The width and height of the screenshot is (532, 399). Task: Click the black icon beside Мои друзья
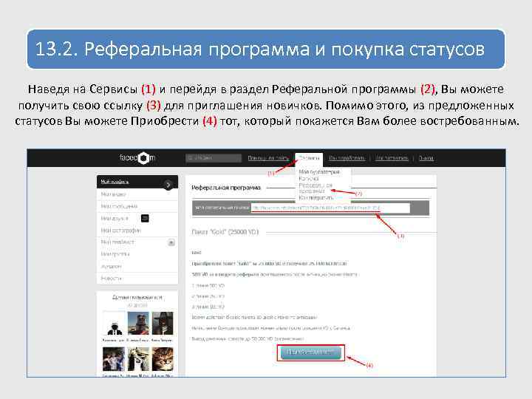(145, 218)
